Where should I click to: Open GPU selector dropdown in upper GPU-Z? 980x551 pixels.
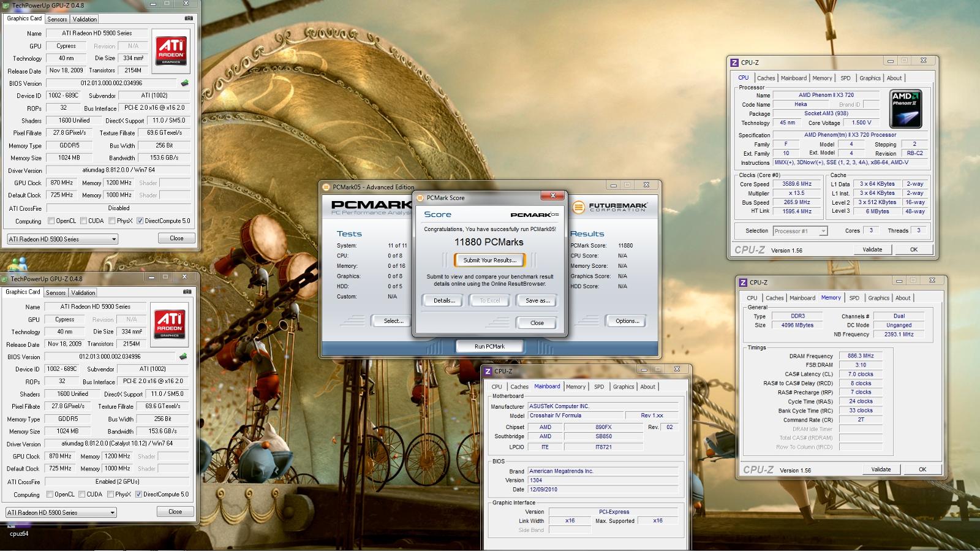click(62, 239)
